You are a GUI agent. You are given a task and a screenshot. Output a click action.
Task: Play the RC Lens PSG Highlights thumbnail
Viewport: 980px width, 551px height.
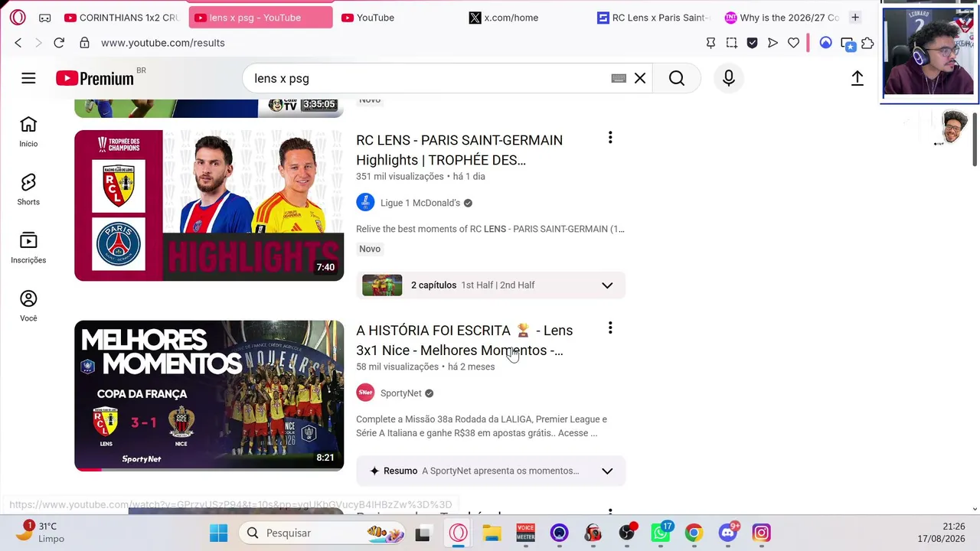click(209, 205)
